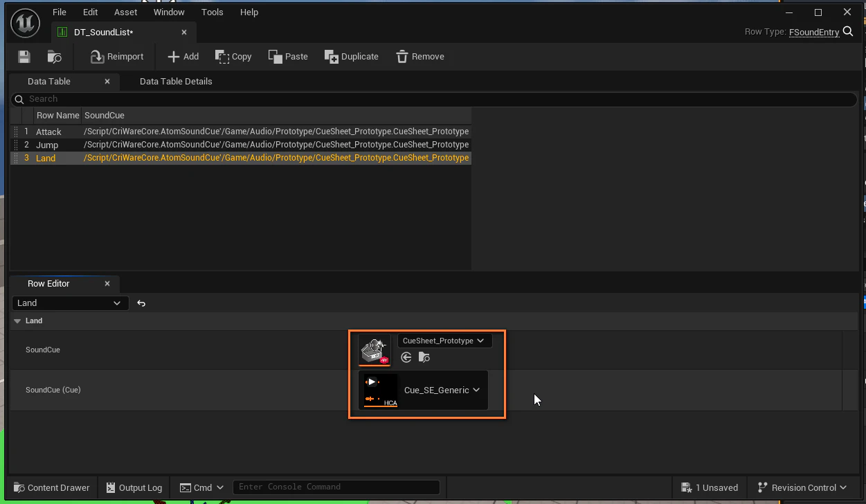Sort by the Row Name column header
This screenshot has height=504, width=866.
click(58, 115)
